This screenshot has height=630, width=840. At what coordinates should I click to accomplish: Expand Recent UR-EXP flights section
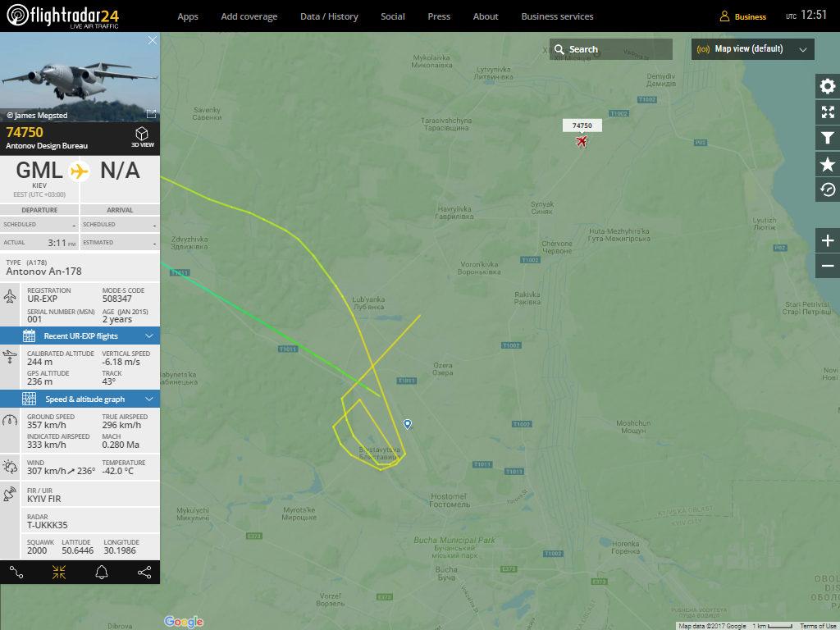[x=80, y=336]
